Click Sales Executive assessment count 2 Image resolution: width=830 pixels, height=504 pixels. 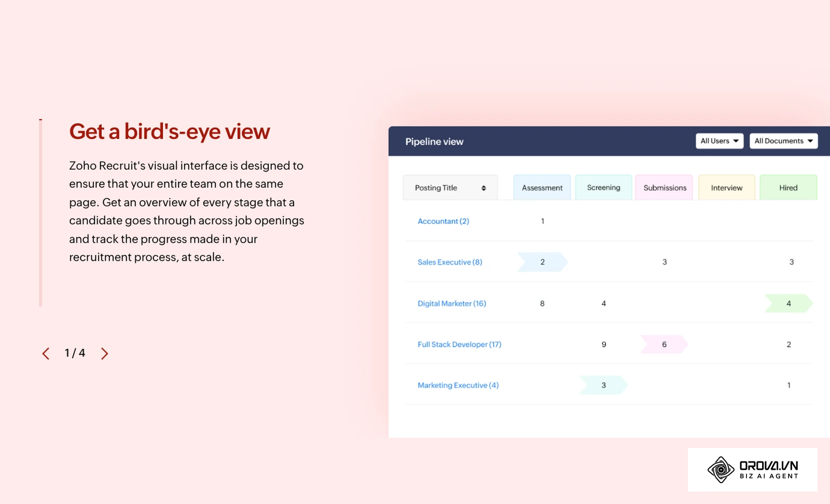coord(543,262)
